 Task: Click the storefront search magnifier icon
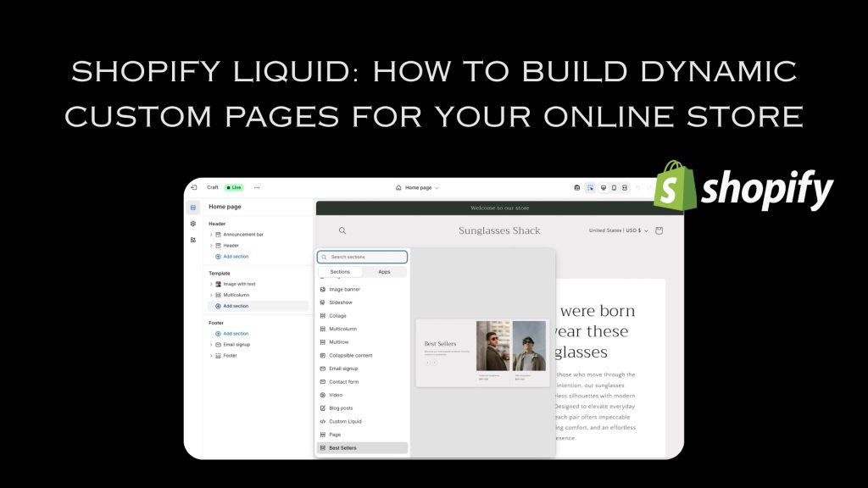pos(342,230)
